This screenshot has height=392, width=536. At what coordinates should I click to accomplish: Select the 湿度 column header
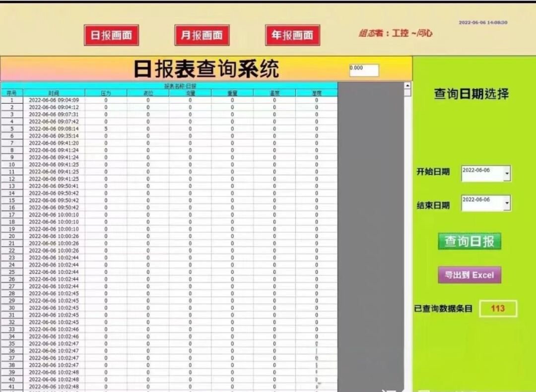[x=317, y=93]
